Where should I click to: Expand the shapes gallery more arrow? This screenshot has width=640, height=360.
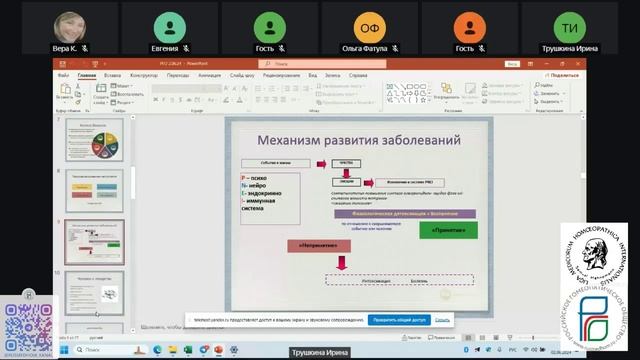[x=429, y=100]
